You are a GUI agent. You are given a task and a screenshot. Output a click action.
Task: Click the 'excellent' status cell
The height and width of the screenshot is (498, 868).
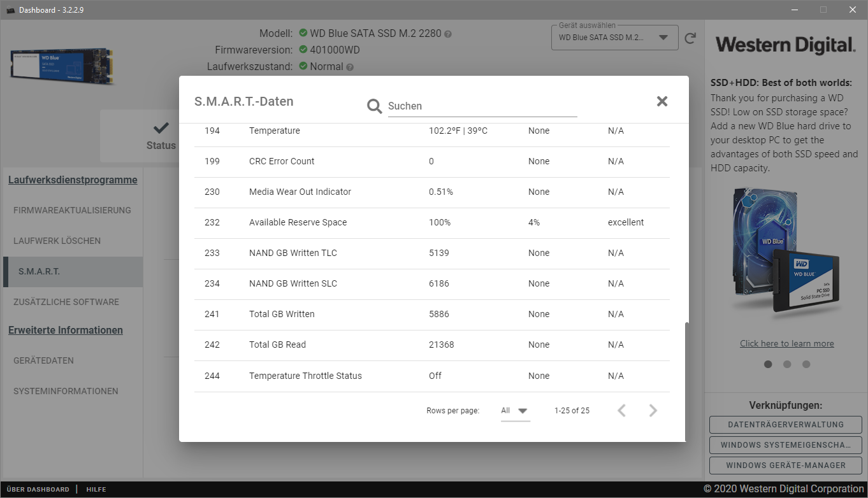point(626,222)
